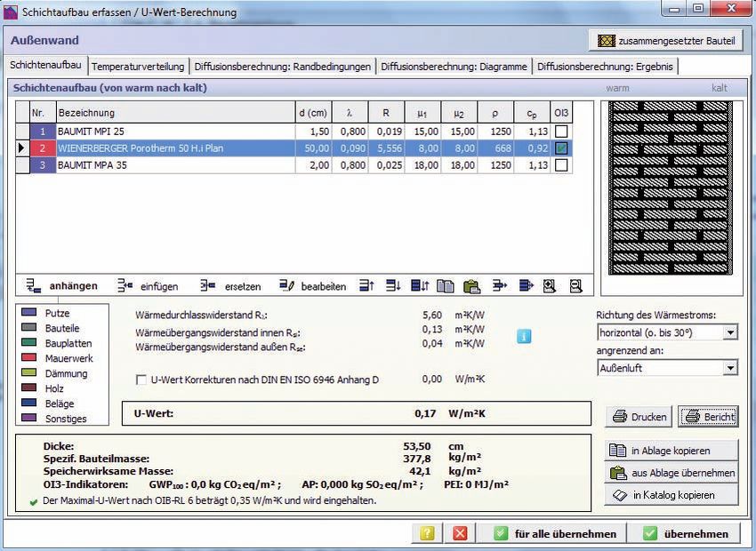Click the row marker for layer 1
Screen dimensions: 756x551
click(x=22, y=132)
